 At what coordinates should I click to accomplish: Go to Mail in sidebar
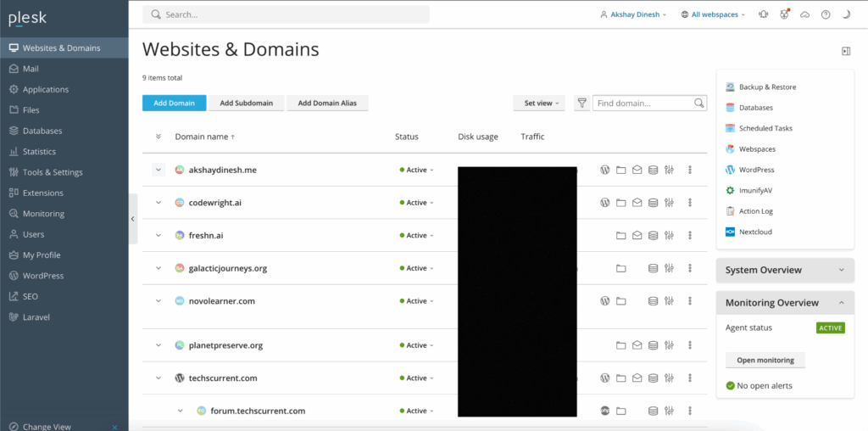(64, 69)
